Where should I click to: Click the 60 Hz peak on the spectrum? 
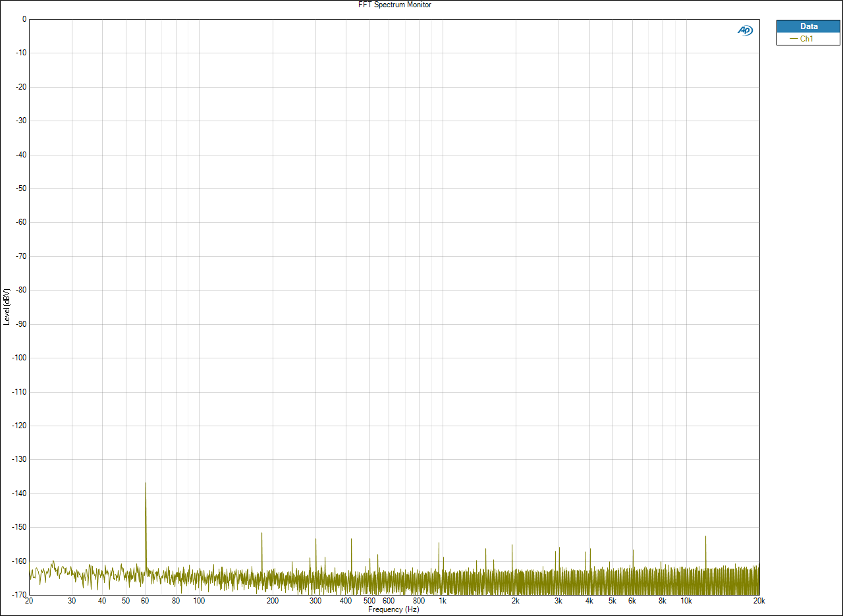pos(146,484)
